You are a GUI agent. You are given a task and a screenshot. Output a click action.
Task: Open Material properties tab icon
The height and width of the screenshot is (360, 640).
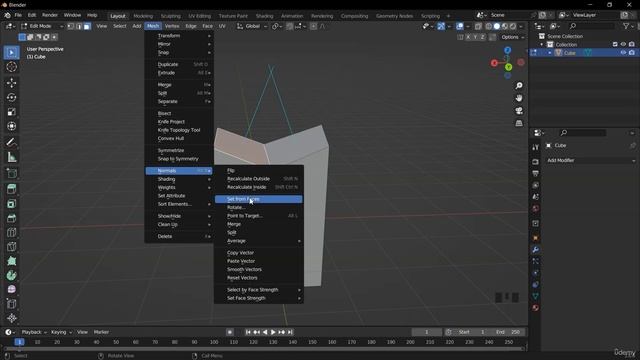pos(536,308)
